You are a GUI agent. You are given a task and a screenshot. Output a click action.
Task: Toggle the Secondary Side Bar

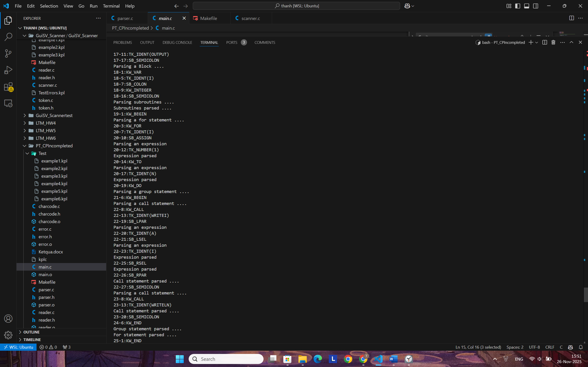pos(536,6)
